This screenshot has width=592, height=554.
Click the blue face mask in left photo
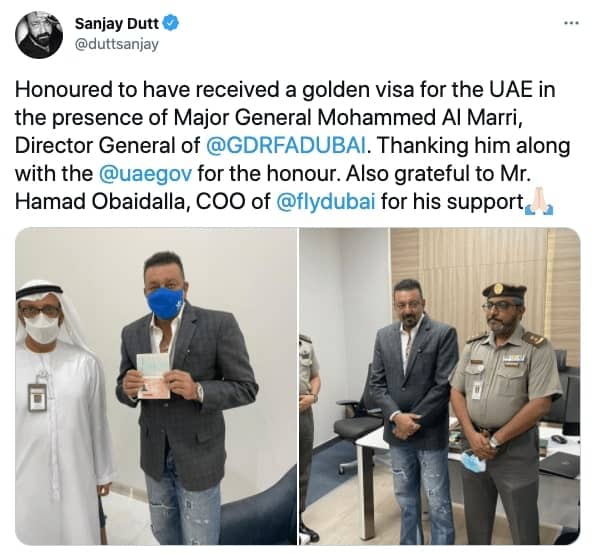point(165,303)
